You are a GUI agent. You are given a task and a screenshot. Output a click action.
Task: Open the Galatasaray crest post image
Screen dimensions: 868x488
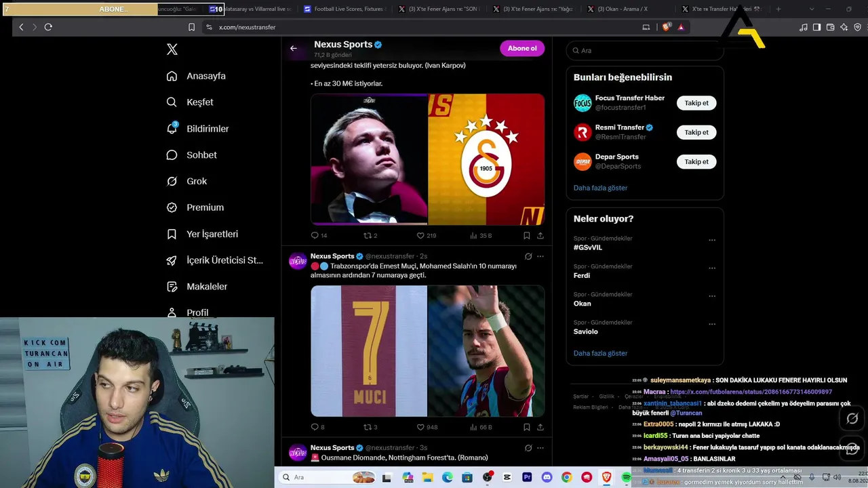coord(486,159)
